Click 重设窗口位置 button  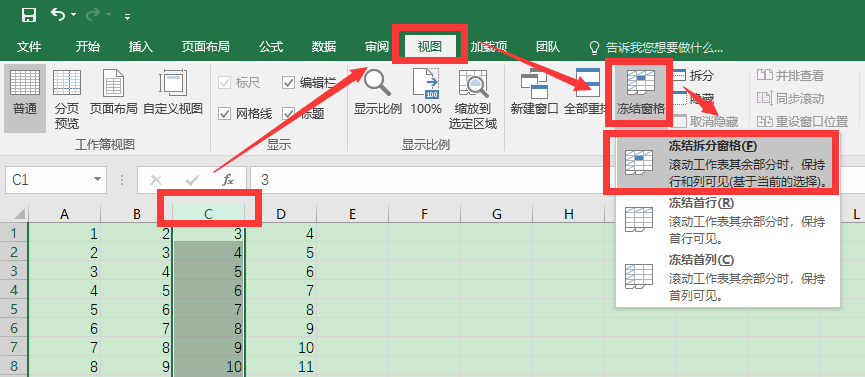pos(802,121)
